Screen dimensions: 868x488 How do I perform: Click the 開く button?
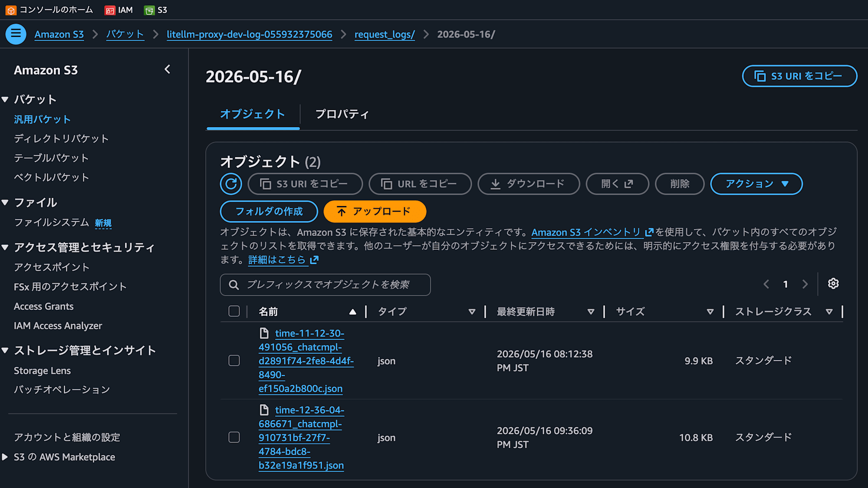point(617,184)
